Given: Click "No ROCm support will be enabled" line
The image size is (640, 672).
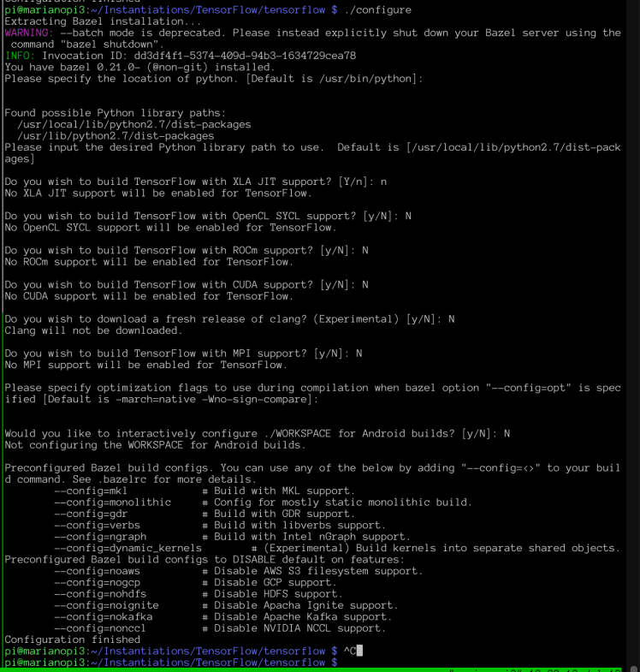Looking at the screenshot, I should pyautogui.click(x=149, y=262).
